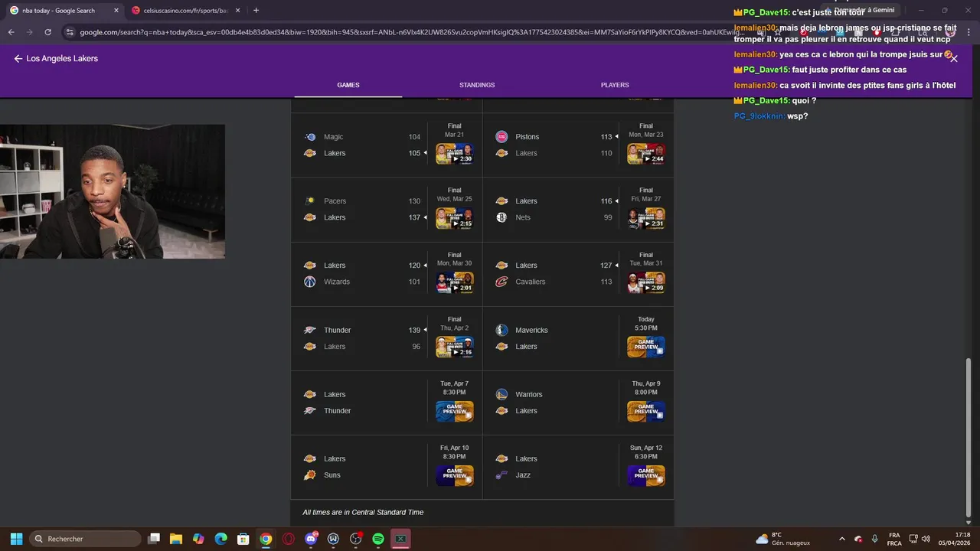Close the celsiuscasino.com tab
This screenshot has height=551, width=980.
237,11
